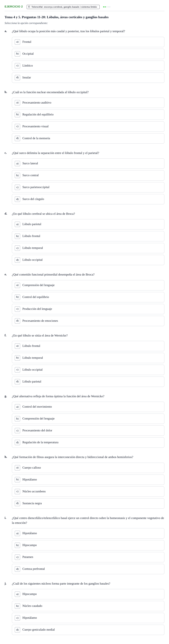Click the Frontal option letter badge a)
Screen dimensions: 169x644
17,42
